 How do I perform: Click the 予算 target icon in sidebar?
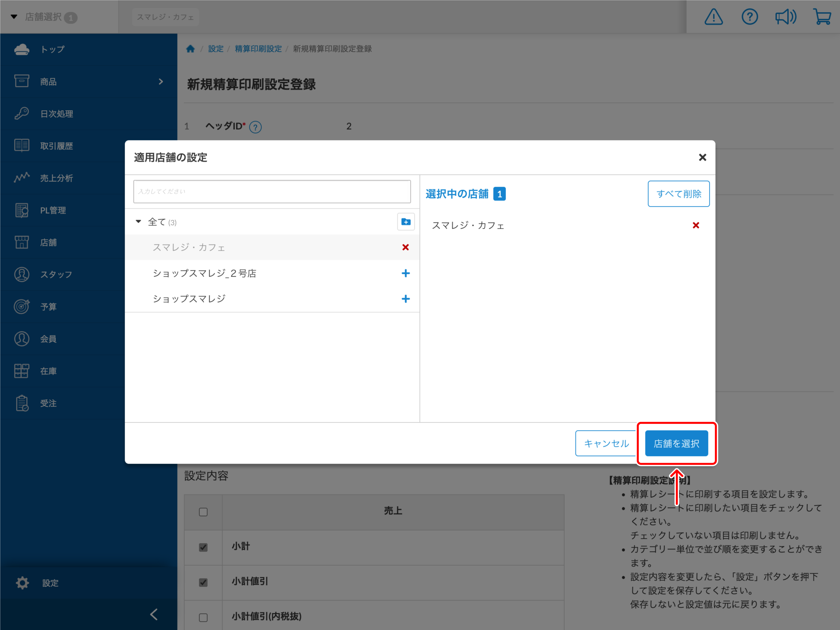22,306
